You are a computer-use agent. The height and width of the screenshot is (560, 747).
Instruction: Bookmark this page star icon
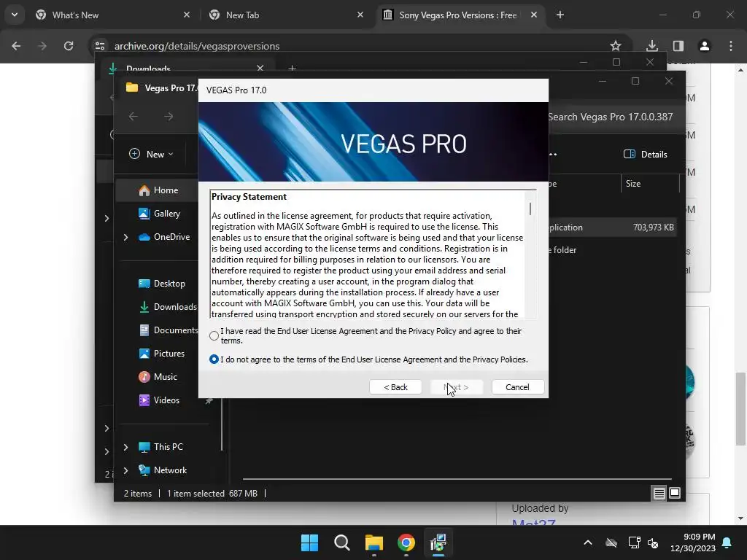point(616,46)
